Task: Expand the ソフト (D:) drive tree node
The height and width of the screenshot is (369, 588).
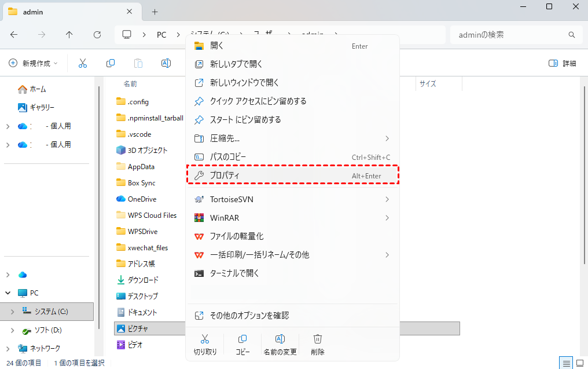Action: 12,330
